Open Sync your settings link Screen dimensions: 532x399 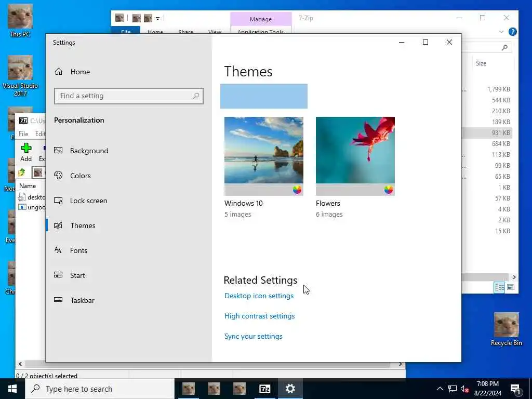[x=254, y=337]
